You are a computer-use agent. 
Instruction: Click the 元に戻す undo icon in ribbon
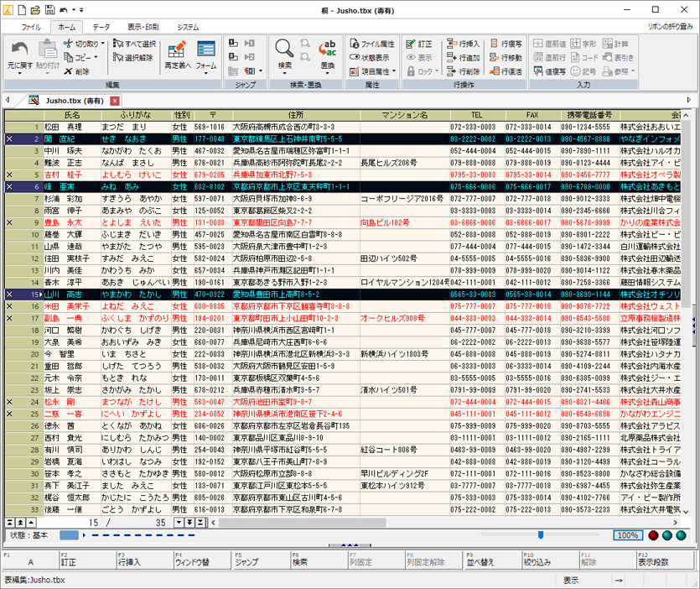tap(19, 49)
